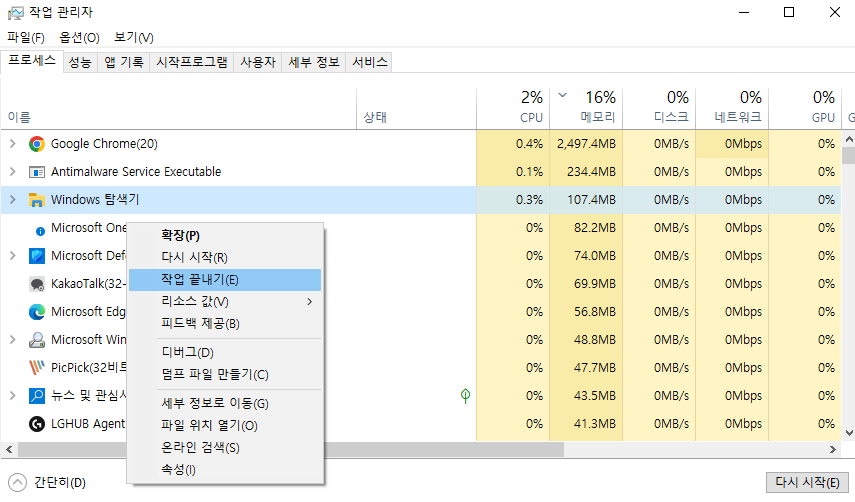Sort by the 이름 column header

pyautogui.click(x=179, y=108)
